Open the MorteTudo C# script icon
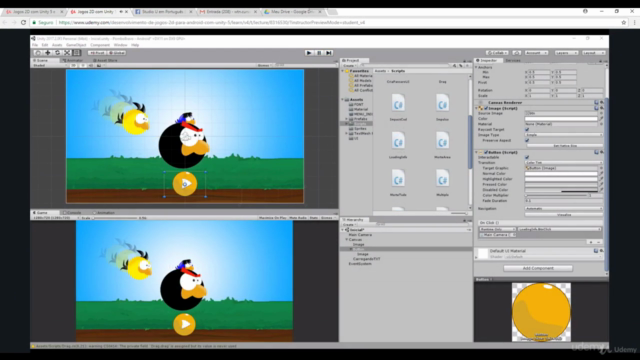The width and height of the screenshot is (640, 360). click(x=398, y=179)
